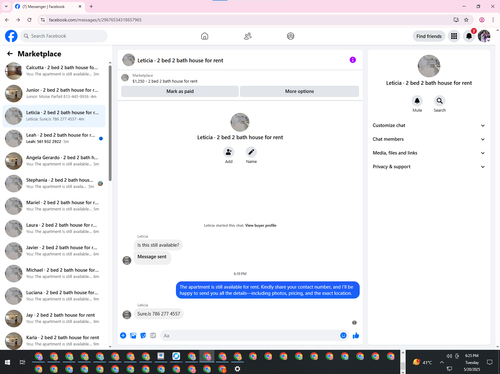
Task: Bookmark this page with star icon
Action: pos(466,20)
